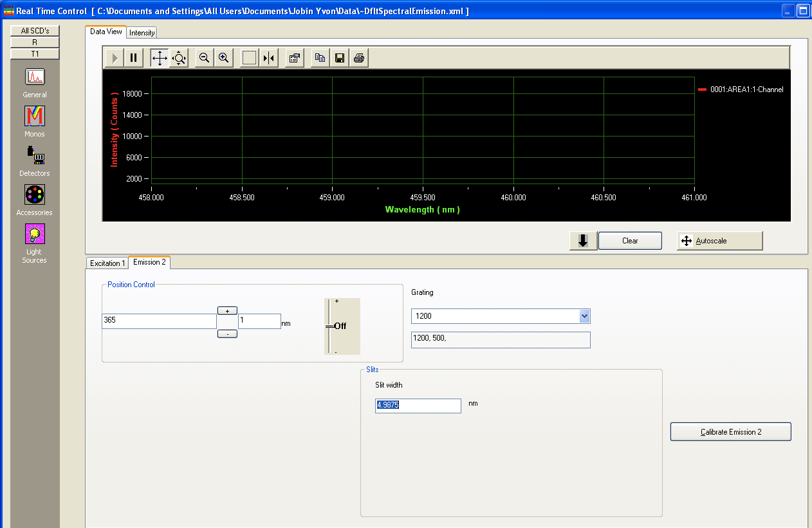Open the Monos settings icon
The width and height of the screenshot is (812, 528).
[35, 117]
